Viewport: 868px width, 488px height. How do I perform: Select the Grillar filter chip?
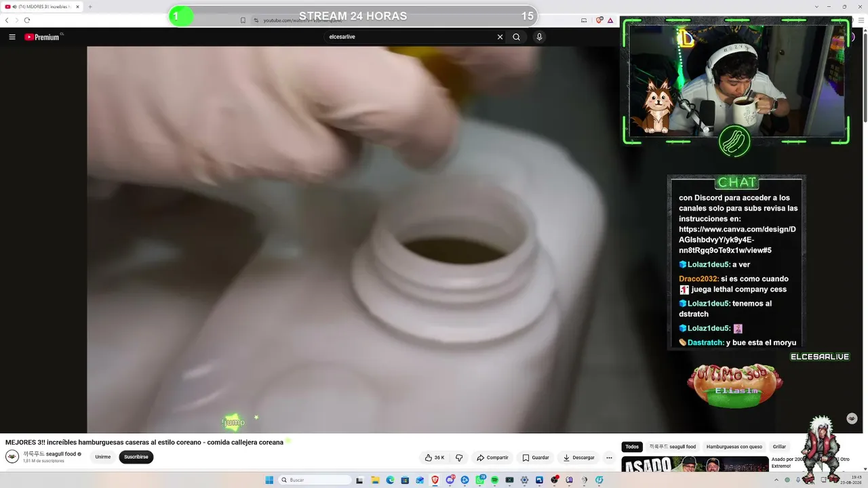(x=779, y=447)
